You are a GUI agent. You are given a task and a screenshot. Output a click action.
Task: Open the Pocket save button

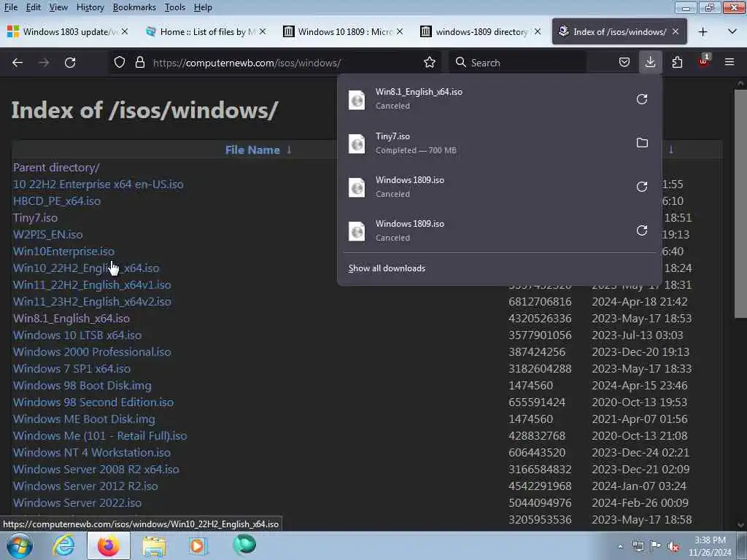pos(624,63)
